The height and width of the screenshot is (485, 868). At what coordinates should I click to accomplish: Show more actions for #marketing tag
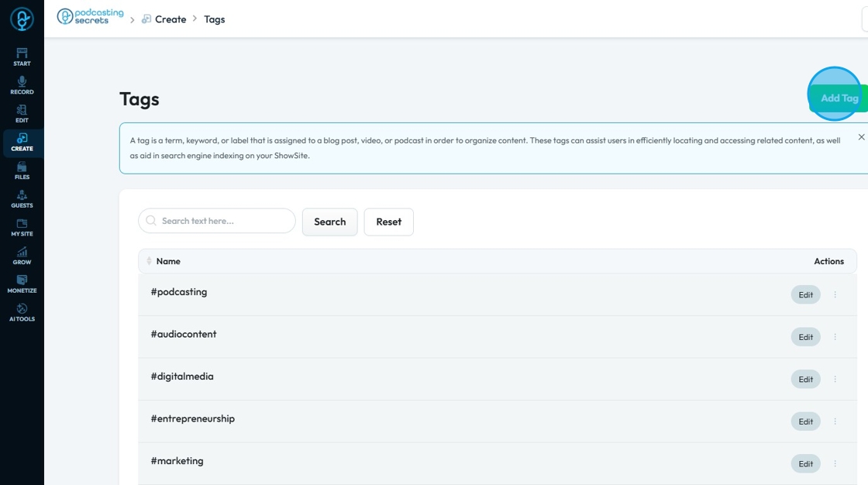tap(835, 463)
